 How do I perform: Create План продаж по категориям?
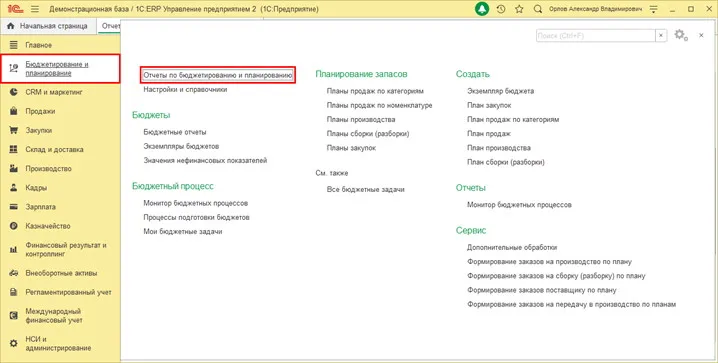[x=513, y=119]
